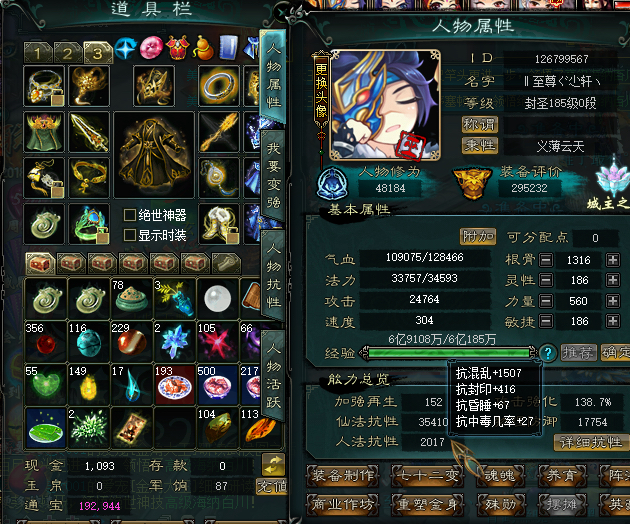Screen dimensions: 630x524
Task: Toggle the 显示时装 checkbox
Action: (x=129, y=235)
